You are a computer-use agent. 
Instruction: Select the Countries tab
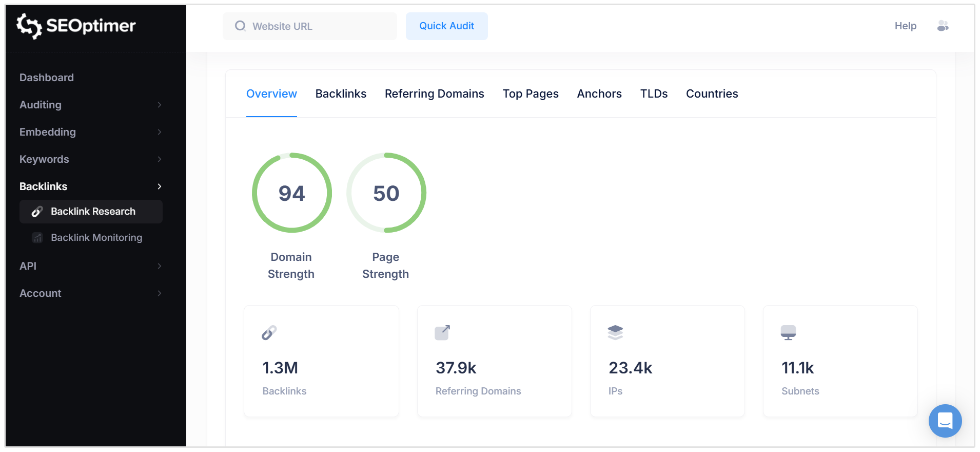coord(712,94)
